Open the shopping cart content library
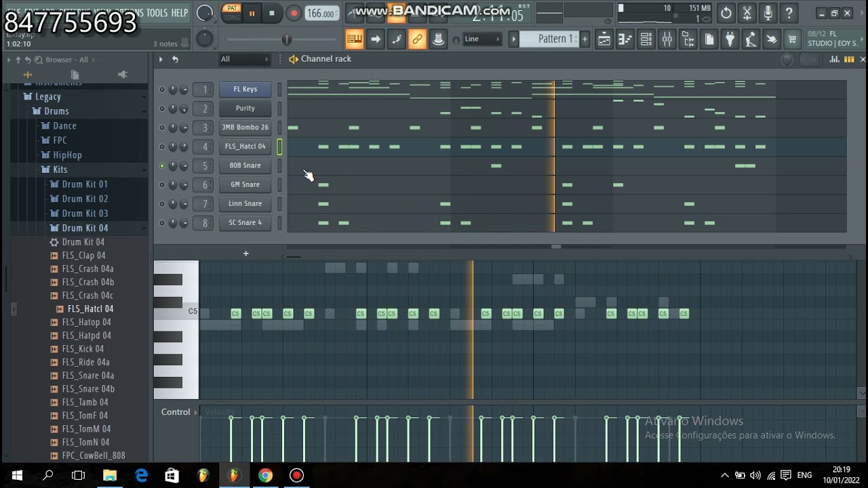The width and height of the screenshot is (868, 488). click(792, 39)
